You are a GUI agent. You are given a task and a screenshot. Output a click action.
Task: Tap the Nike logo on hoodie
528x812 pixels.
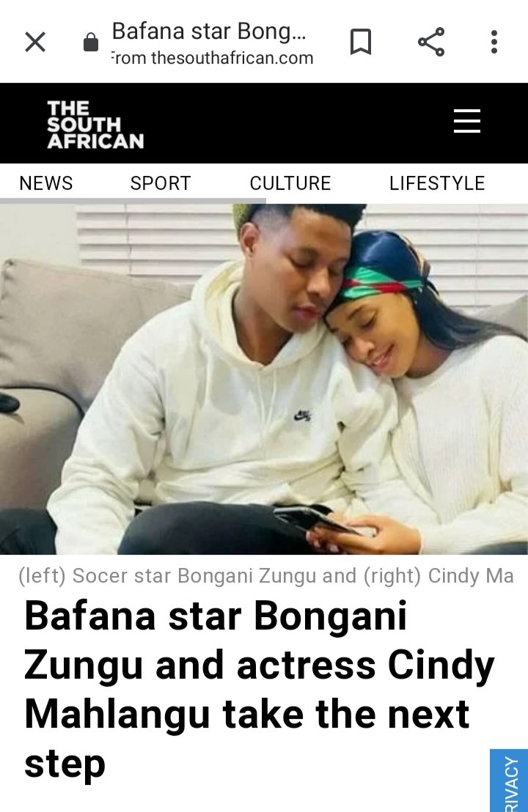pos(302,415)
